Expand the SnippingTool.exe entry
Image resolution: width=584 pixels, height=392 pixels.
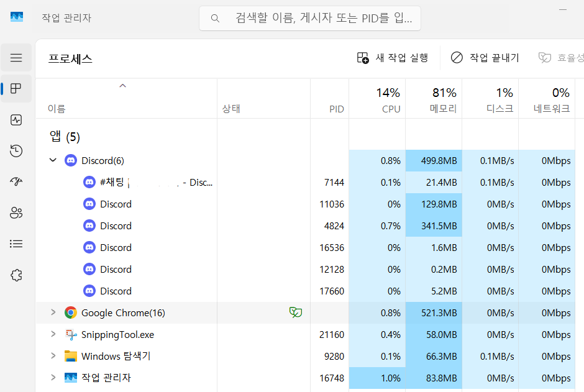click(x=53, y=334)
